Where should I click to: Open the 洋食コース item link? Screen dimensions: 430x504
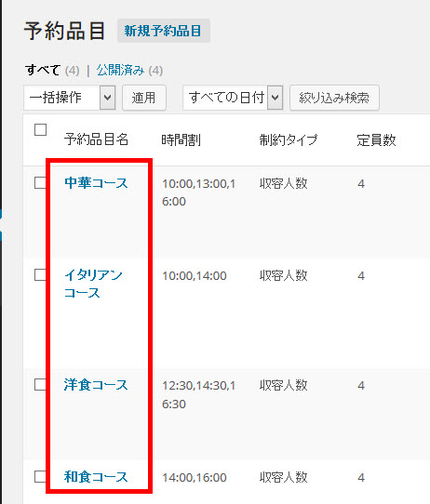[x=96, y=385]
